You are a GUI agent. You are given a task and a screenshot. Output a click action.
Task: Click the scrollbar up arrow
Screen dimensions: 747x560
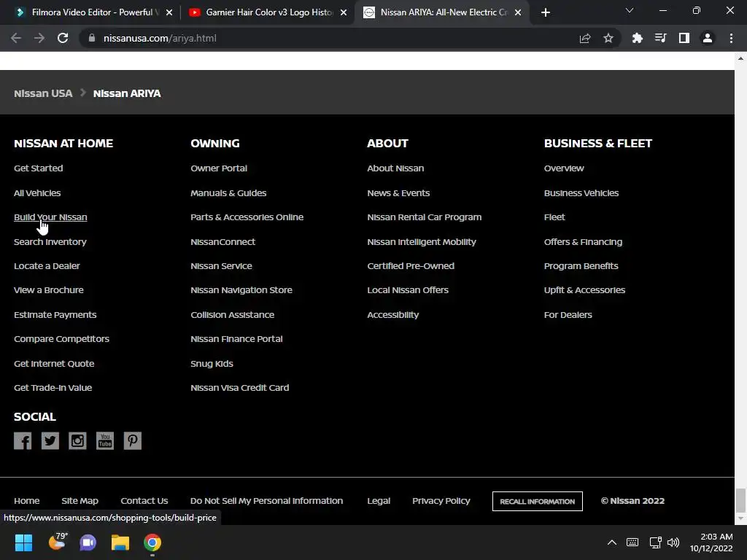click(740, 58)
